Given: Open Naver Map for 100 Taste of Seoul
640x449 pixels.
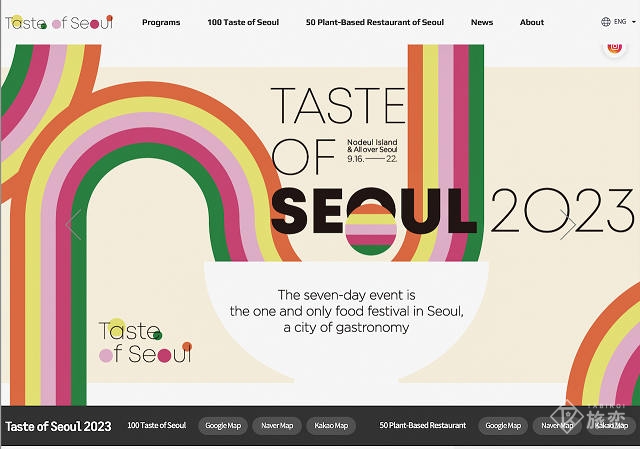Looking at the screenshot, I should tap(277, 426).
